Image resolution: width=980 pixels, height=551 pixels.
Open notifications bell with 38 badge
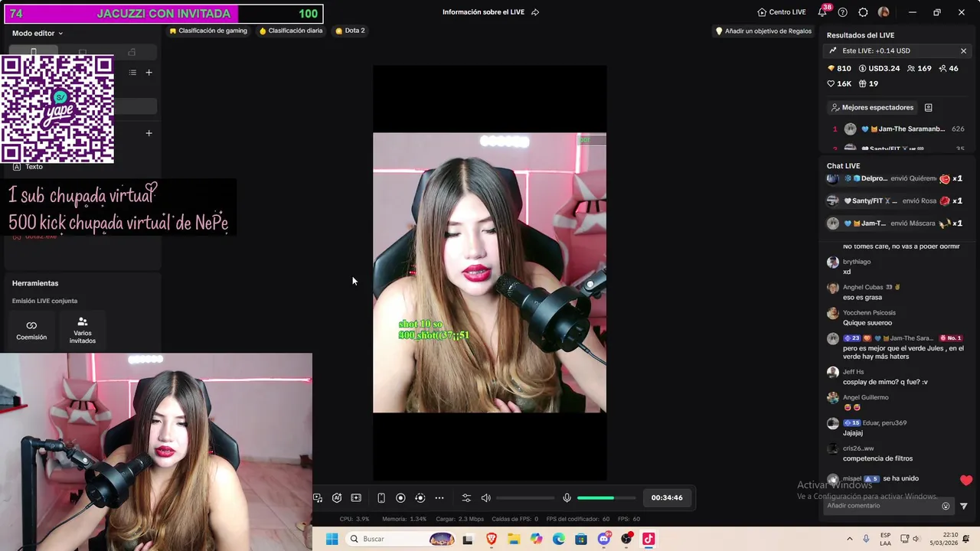[822, 12]
